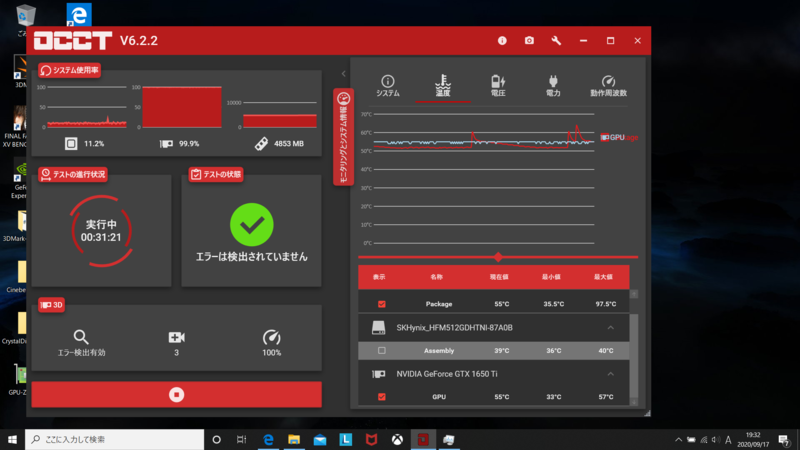Click the 99.9% GPU usage value
This screenshot has height=450, width=800.
pos(189,144)
